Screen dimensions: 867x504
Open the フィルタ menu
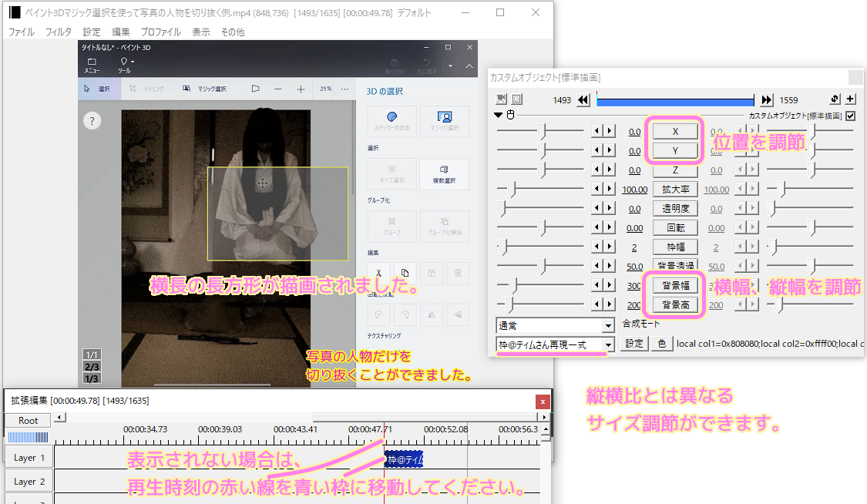(59, 32)
